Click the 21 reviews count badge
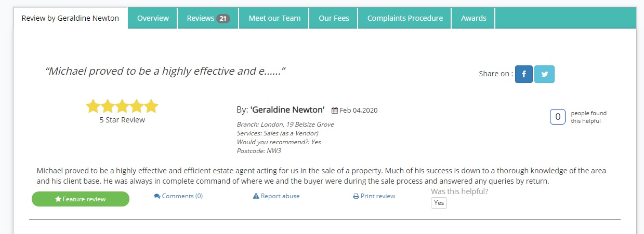Viewport: 644px width, 234px height. [223, 19]
